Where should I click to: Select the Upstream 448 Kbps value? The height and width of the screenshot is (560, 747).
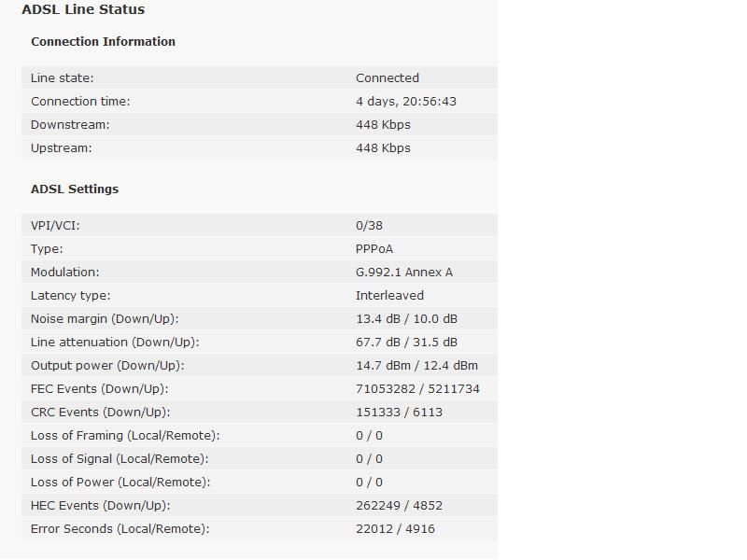coord(383,148)
